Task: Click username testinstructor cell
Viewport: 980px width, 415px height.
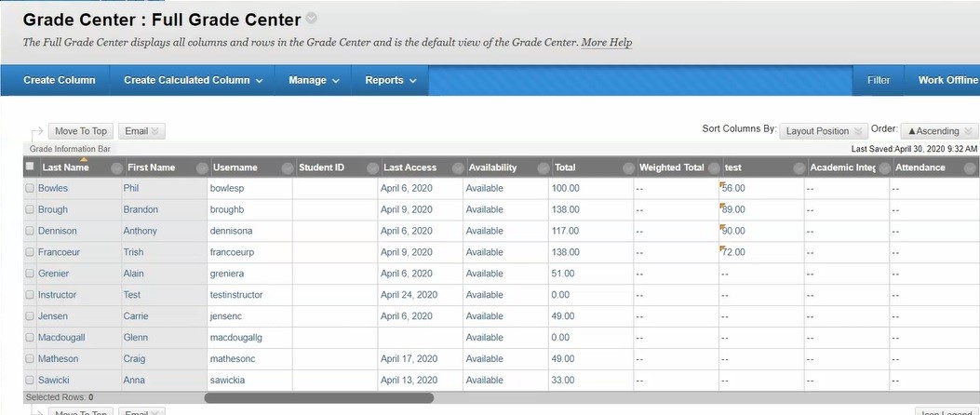Action: [250, 294]
